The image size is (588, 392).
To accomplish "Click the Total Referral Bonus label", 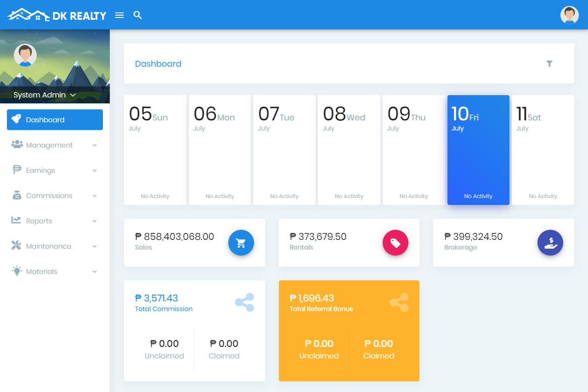I will [321, 309].
